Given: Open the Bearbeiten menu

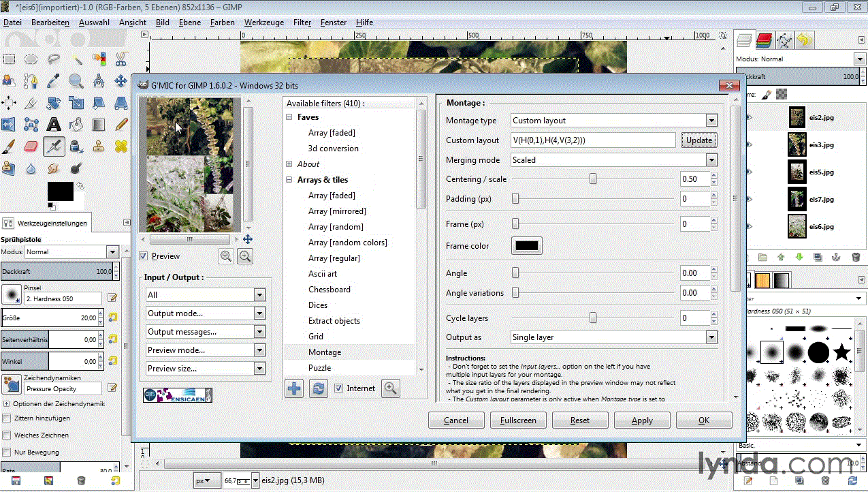Looking at the screenshot, I should pos(50,22).
